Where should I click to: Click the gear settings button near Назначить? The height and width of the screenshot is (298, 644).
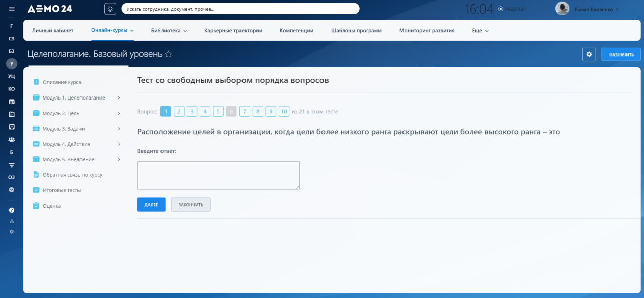[x=589, y=54]
